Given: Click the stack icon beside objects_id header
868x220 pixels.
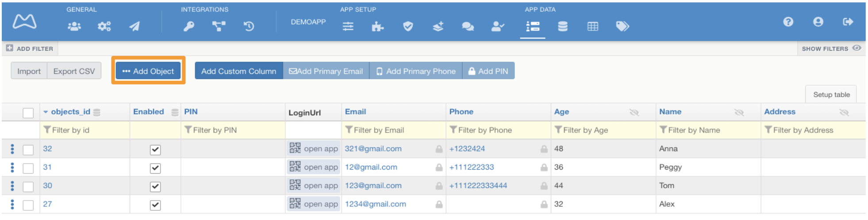Looking at the screenshot, I should [97, 113].
